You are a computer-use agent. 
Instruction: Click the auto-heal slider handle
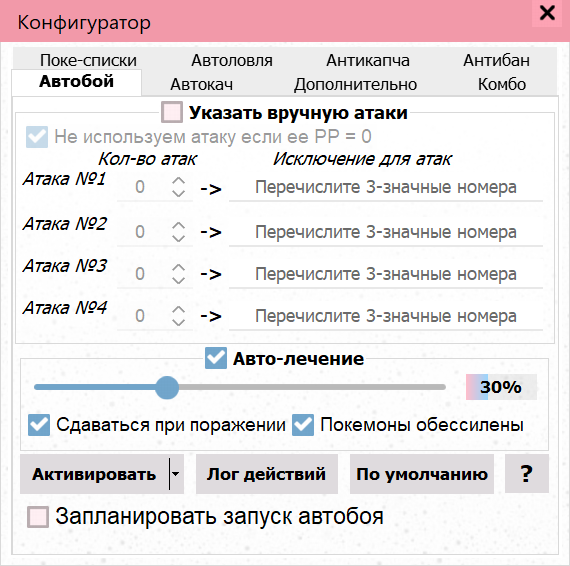click(x=167, y=388)
